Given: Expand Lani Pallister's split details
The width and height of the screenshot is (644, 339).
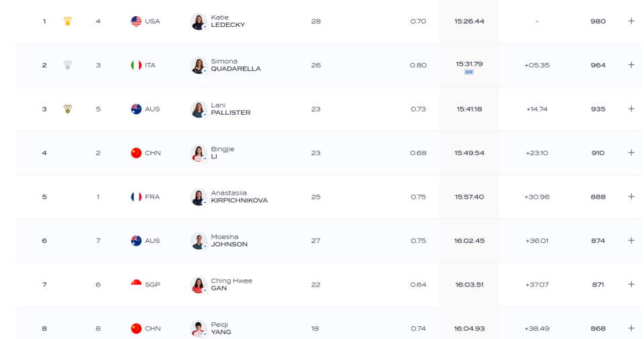Looking at the screenshot, I should pos(631,109).
